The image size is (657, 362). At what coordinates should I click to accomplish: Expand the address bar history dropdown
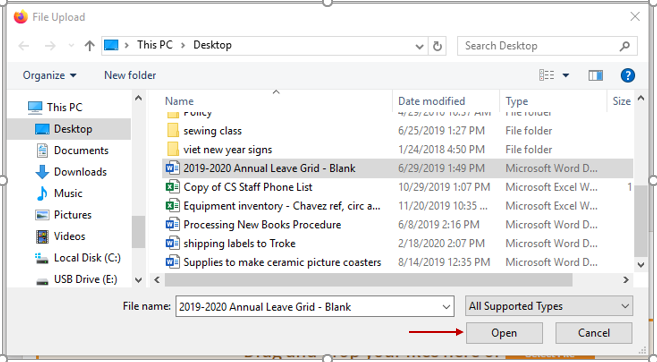(419, 46)
